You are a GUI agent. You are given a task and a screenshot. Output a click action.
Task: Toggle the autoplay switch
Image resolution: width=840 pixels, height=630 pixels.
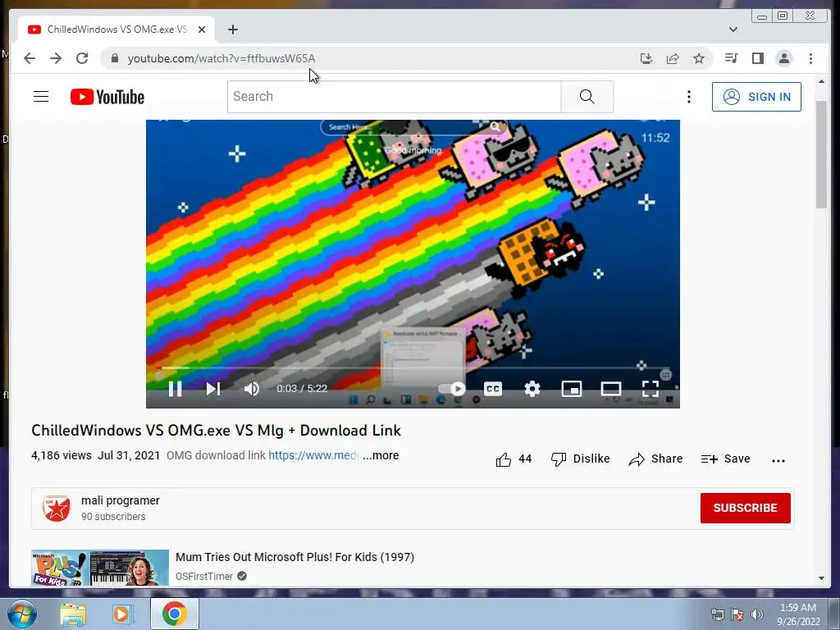click(452, 388)
